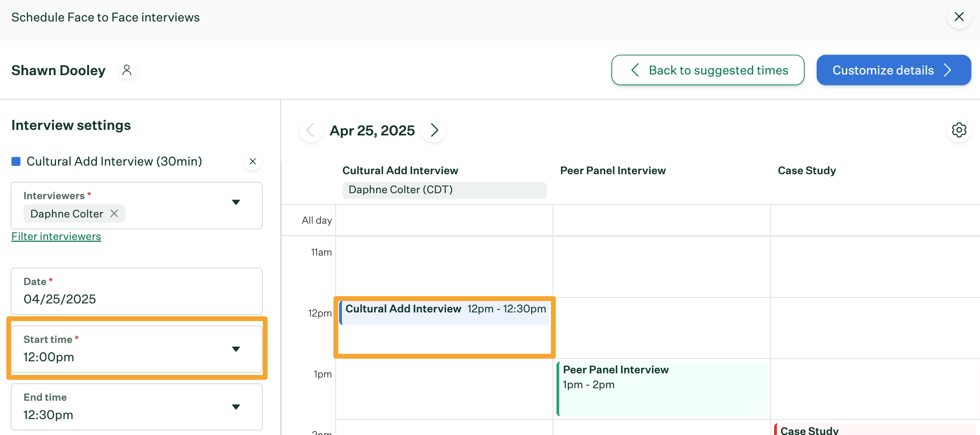Remove Daphne Colter from interviewers
The image size is (980, 435).
[114, 214]
